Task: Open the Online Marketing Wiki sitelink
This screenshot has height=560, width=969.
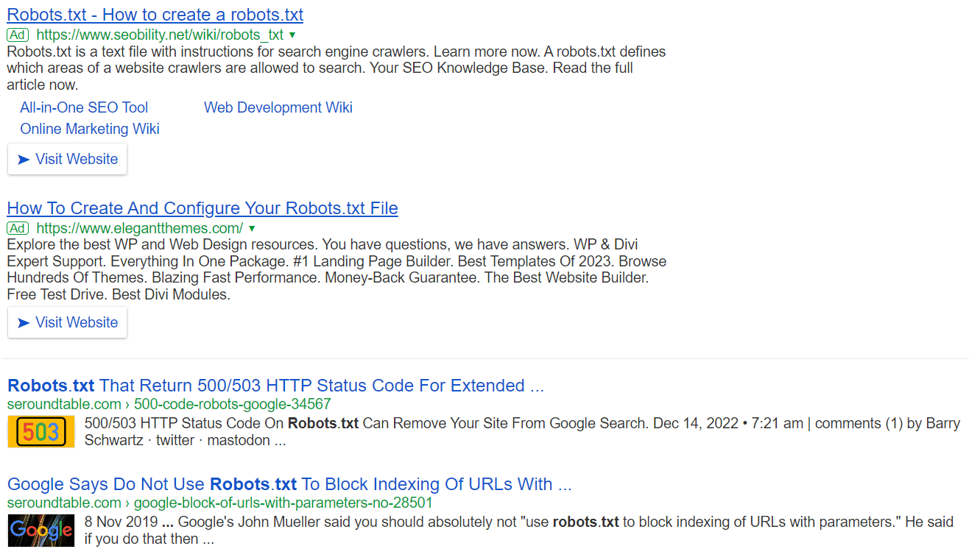Action: [x=90, y=129]
